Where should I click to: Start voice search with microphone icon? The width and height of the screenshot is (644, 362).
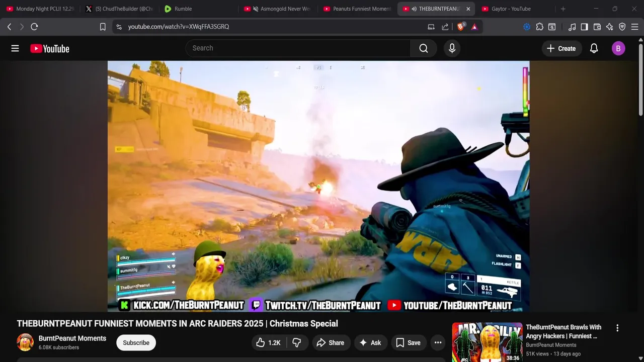(452, 48)
